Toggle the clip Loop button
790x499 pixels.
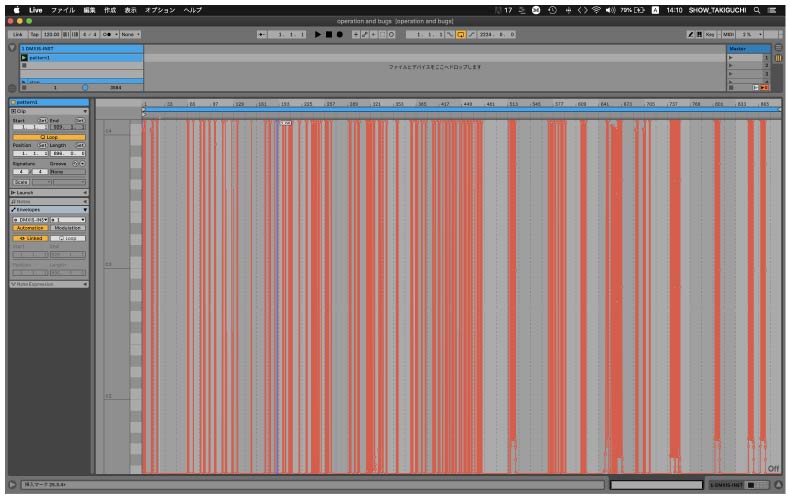coord(49,137)
